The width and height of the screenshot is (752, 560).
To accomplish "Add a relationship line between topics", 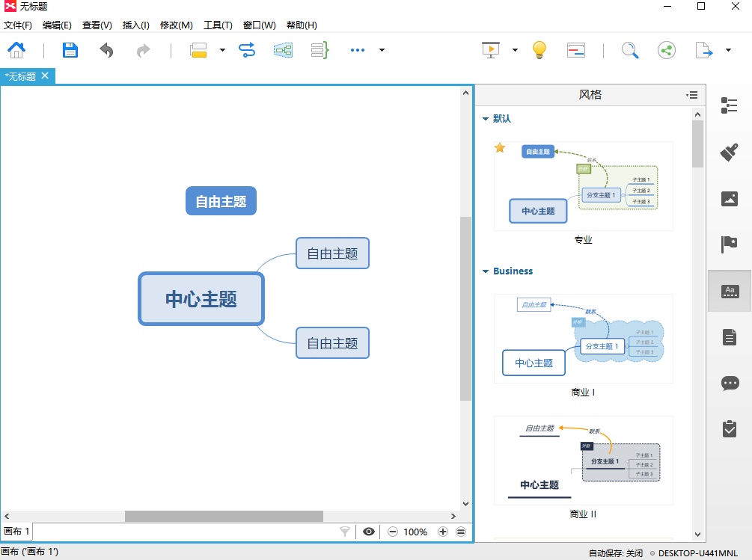I will [x=246, y=50].
